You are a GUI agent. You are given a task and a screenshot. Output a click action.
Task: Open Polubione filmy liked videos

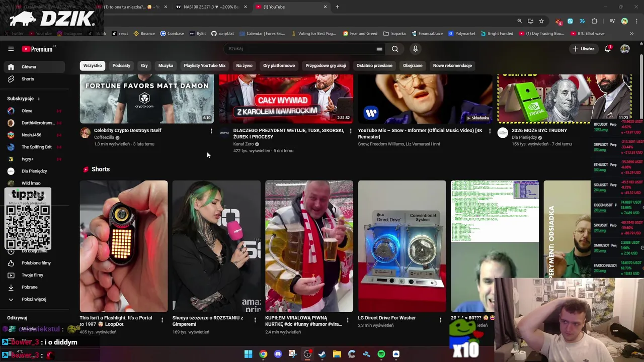click(x=35, y=263)
